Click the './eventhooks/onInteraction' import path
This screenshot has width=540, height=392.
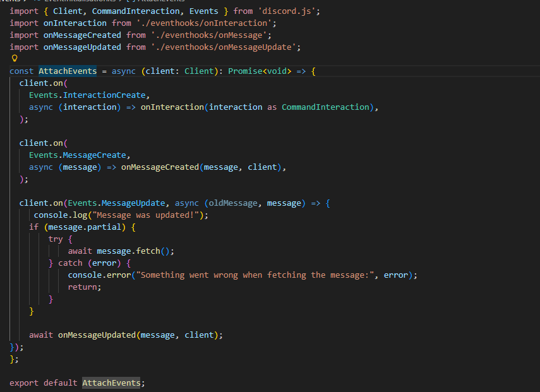204,23
